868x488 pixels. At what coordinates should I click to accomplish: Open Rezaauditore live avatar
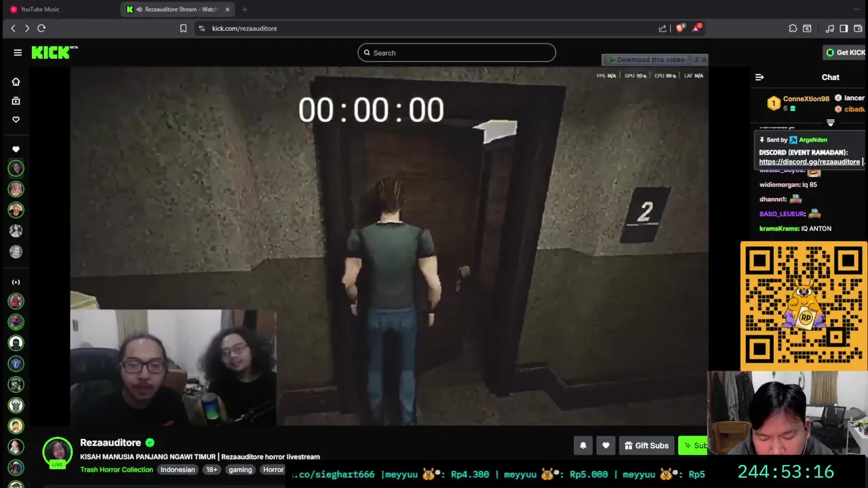coord(58,452)
